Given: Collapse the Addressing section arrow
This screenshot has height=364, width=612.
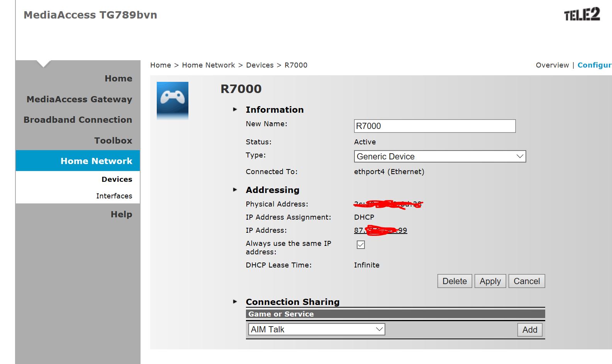Looking at the screenshot, I should point(235,190).
